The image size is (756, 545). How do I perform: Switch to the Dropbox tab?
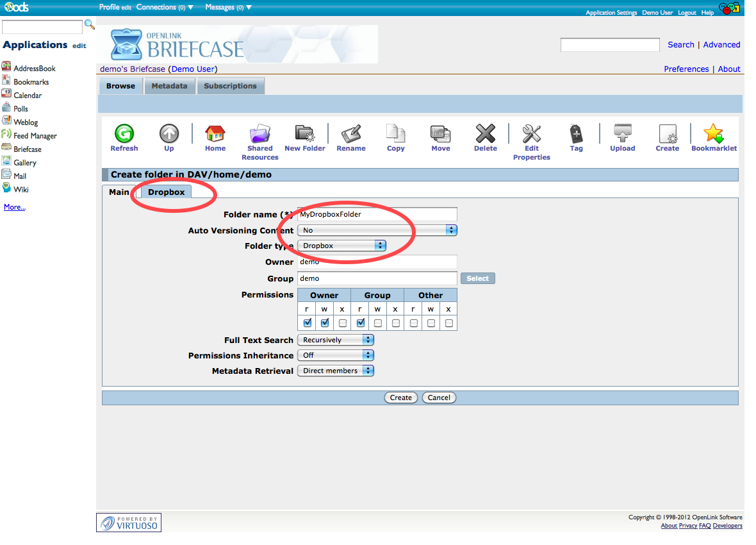coord(166,192)
